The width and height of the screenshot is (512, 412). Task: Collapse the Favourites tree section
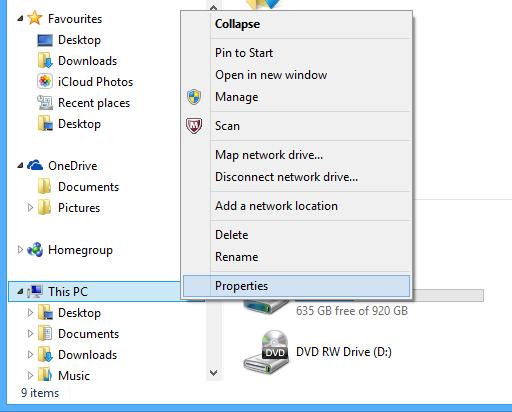click(20, 19)
